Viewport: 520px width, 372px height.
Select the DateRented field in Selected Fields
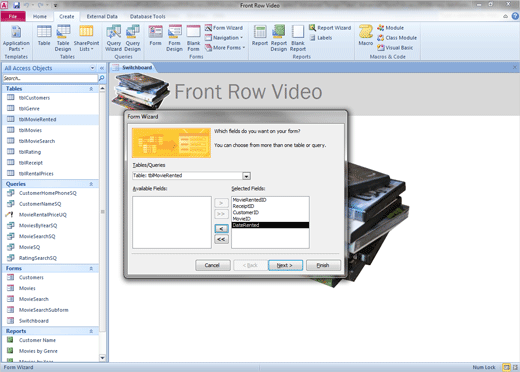tap(270, 225)
